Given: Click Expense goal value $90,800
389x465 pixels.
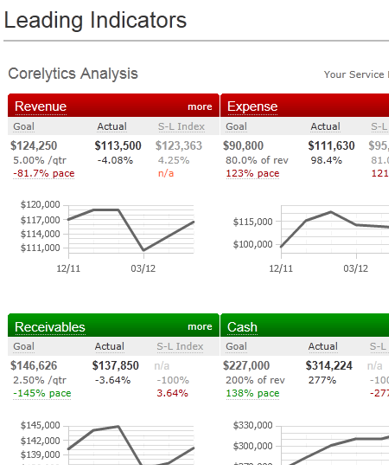Looking at the screenshot, I should 243,146.
